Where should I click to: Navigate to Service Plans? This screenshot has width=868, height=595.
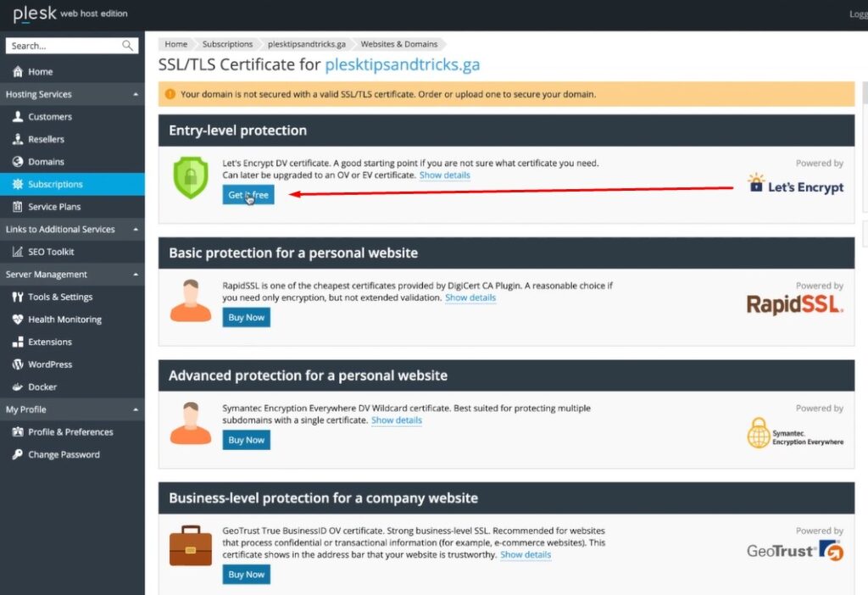click(53, 206)
